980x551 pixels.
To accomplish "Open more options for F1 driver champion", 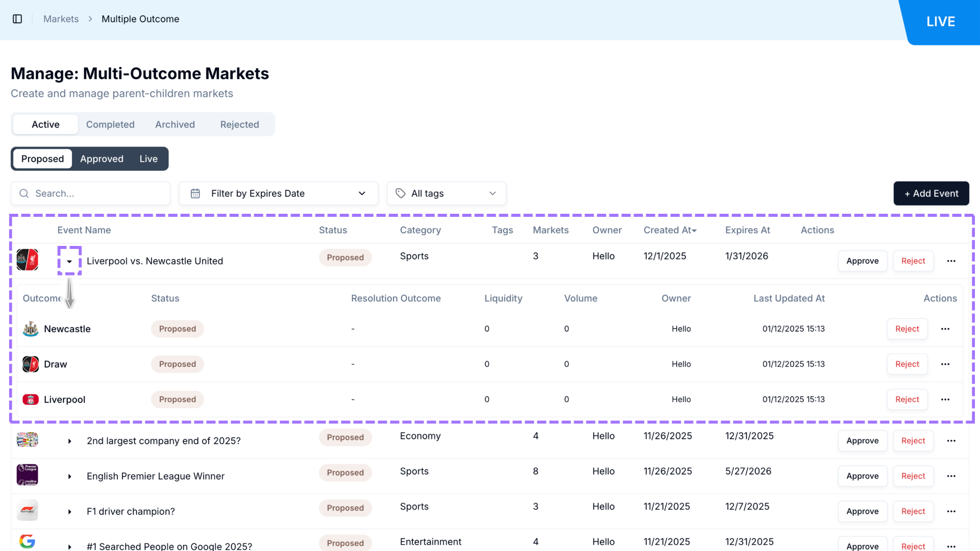I will click(x=951, y=511).
